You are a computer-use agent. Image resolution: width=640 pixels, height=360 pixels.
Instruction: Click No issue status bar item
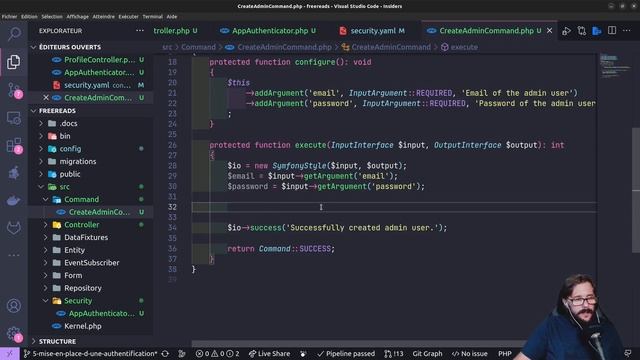[x=470, y=353]
